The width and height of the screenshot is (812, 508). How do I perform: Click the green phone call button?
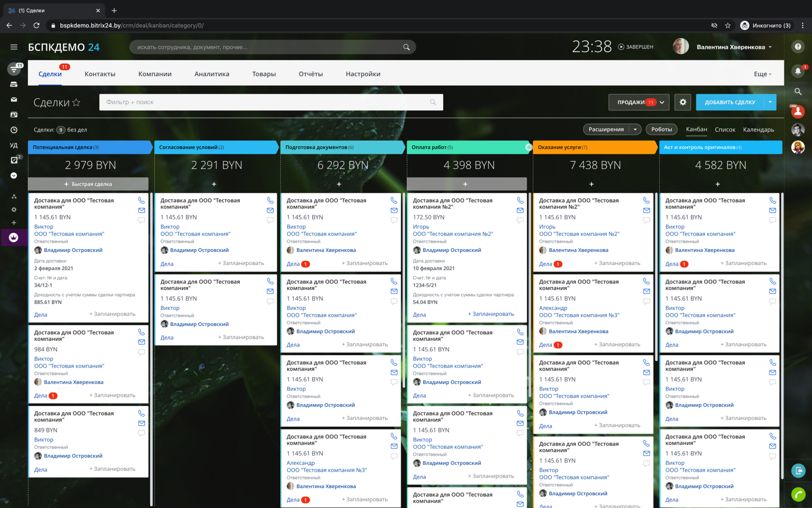click(798, 494)
